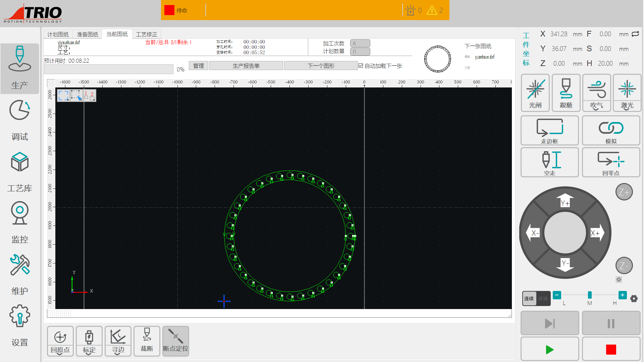This screenshot has width=644, height=362.
Task: Switch to 计划图纸 tab
Action: click(58, 34)
